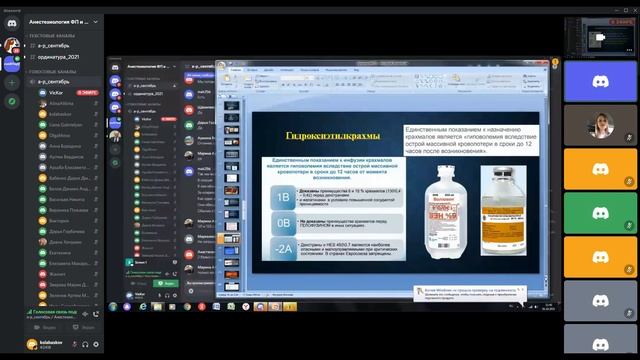
Task: Toggle microphone mute in user panel
Action: [x=74, y=344]
